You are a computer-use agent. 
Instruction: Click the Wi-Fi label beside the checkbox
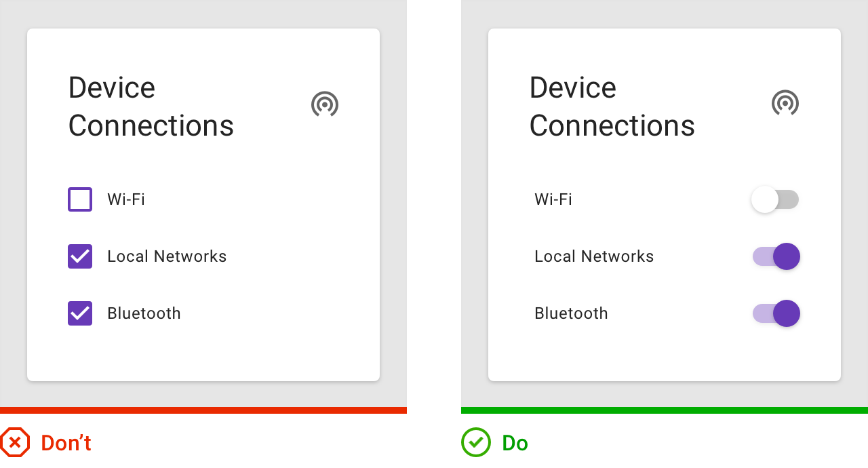pyautogui.click(x=126, y=199)
